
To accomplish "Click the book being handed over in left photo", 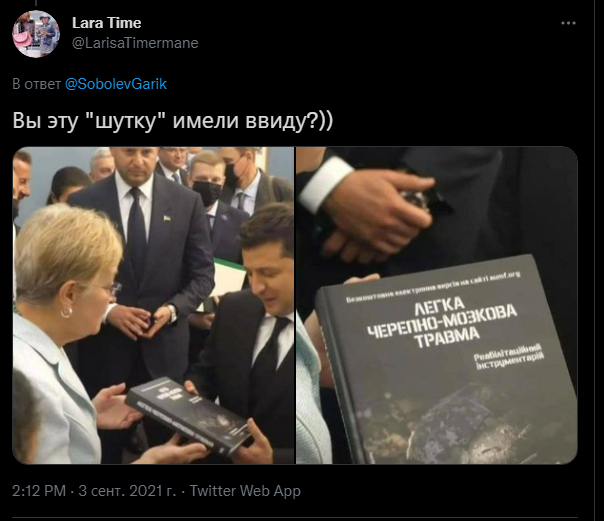I will tap(189, 415).
